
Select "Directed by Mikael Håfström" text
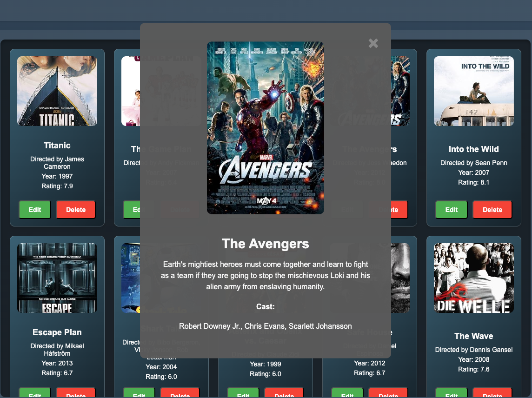coord(57,350)
